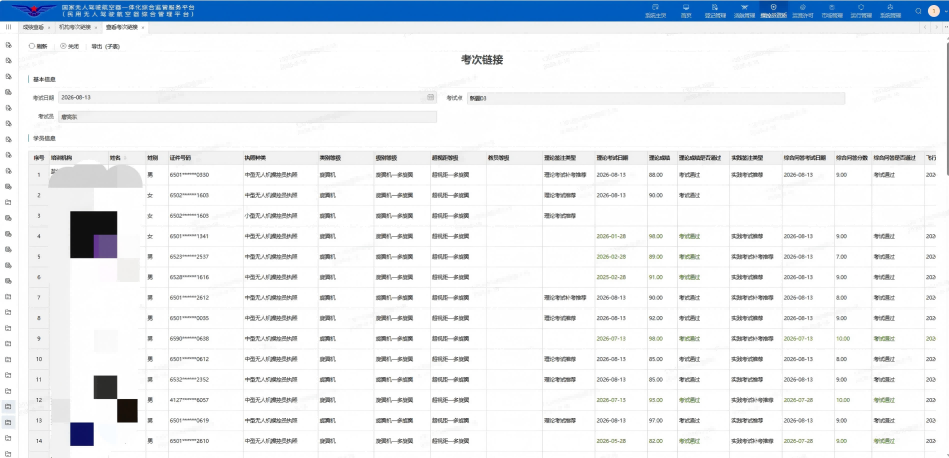Open the search magnifier in the top bar
949x458 pixels.
tap(918, 11)
